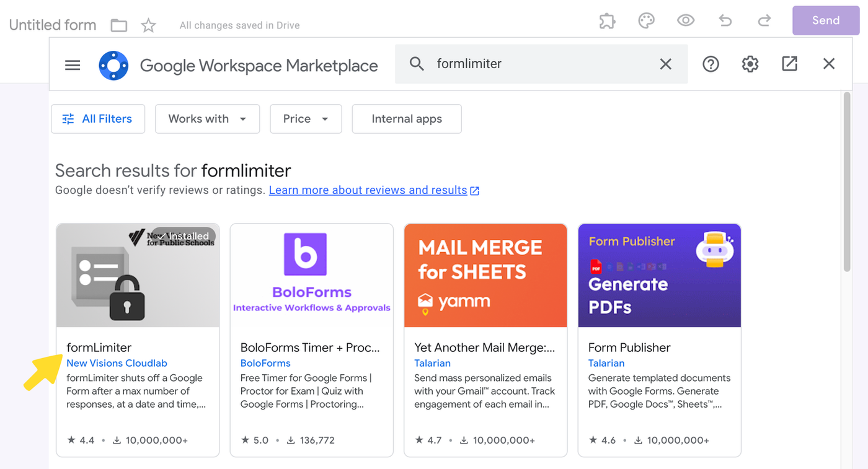The width and height of the screenshot is (868, 469).
Task: Open Yet Another Mail Merge title
Action: coord(485,348)
